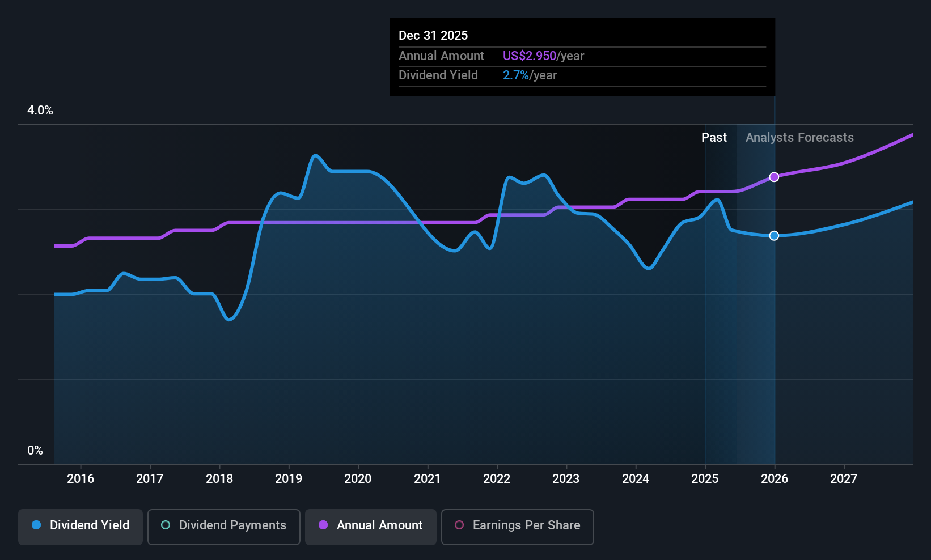
Task: Select the 2022 label on the x-axis
Action: tap(497, 479)
